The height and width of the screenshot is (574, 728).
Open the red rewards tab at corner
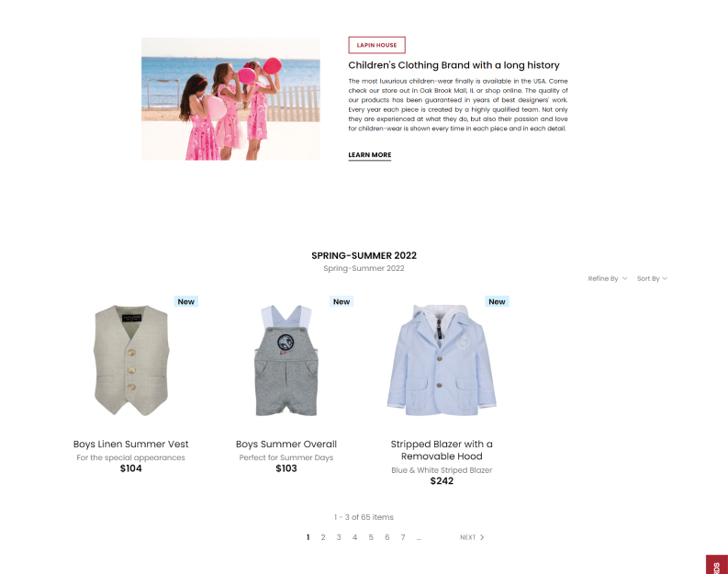coord(717,564)
